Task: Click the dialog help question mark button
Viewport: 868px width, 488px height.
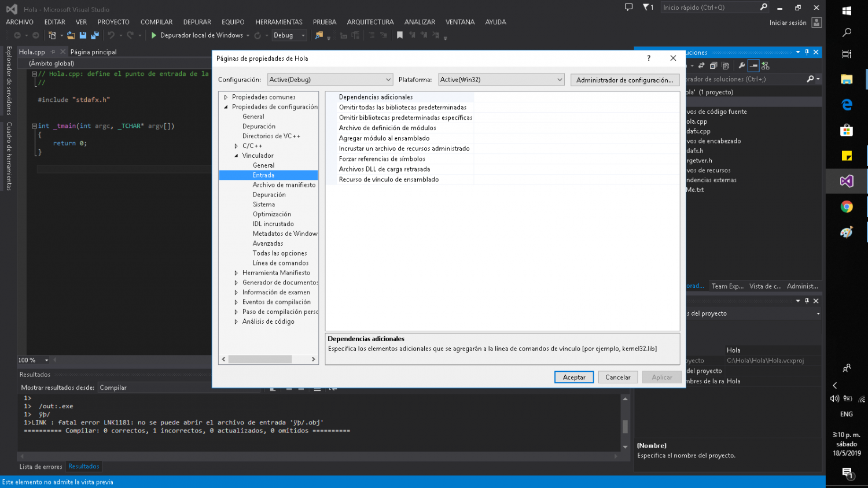Action: click(x=649, y=58)
